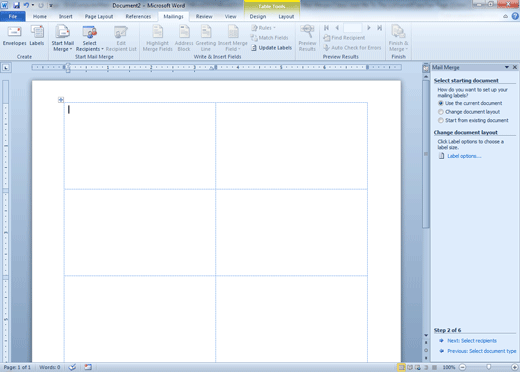Click the proofing check icon

[x=72, y=367]
